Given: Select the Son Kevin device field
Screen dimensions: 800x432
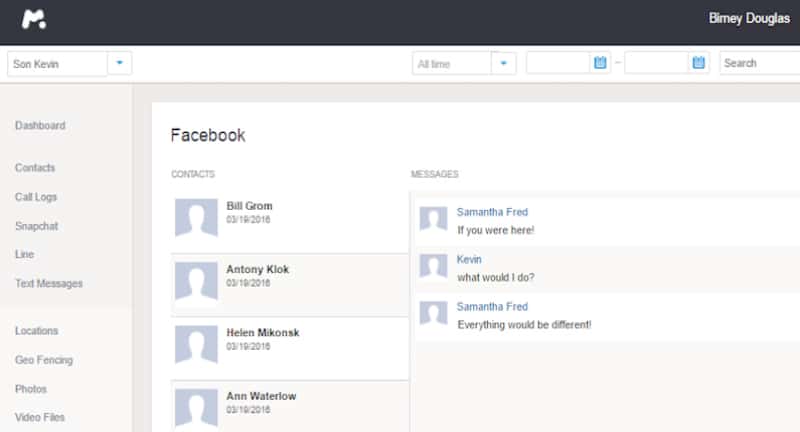Looking at the screenshot, I should point(57,64).
